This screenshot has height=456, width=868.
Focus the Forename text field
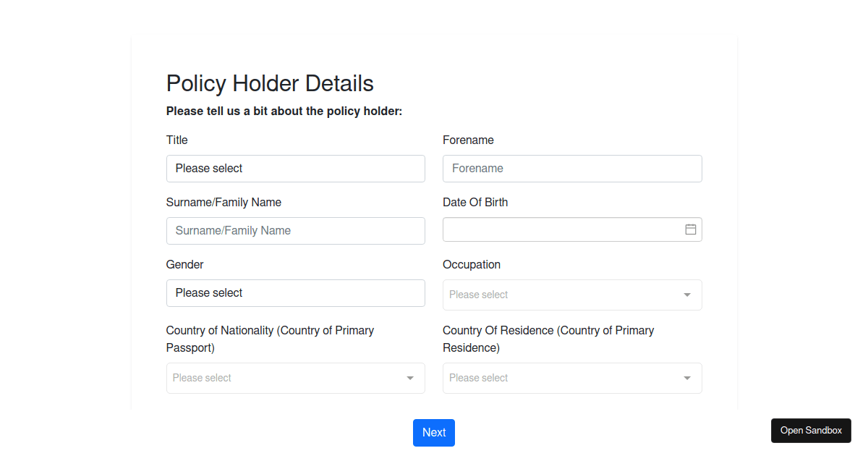[572, 169]
